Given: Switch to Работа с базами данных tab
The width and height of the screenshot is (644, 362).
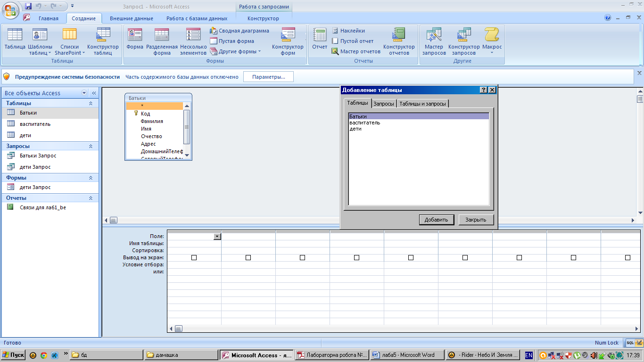Looking at the screenshot, I should 197,18.
